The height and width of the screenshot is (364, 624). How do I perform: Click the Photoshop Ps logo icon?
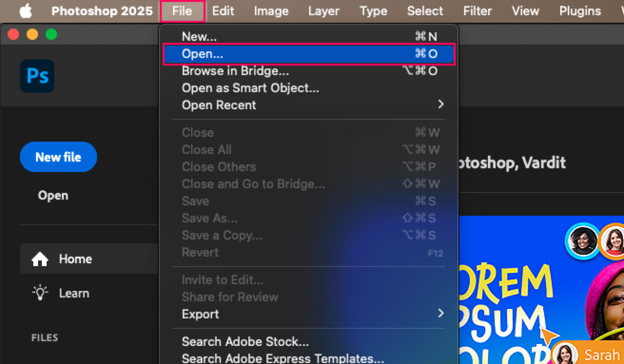(37, 76)
